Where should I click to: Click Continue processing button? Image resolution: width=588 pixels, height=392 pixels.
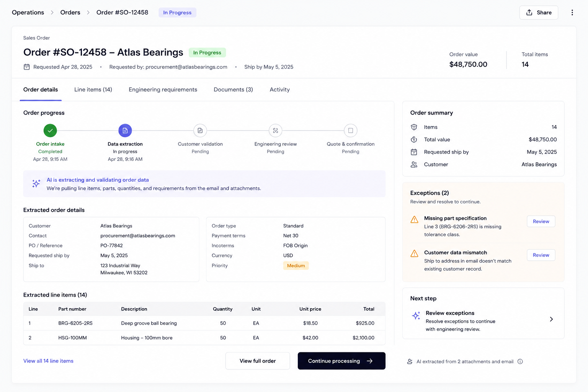pos(341,361)
